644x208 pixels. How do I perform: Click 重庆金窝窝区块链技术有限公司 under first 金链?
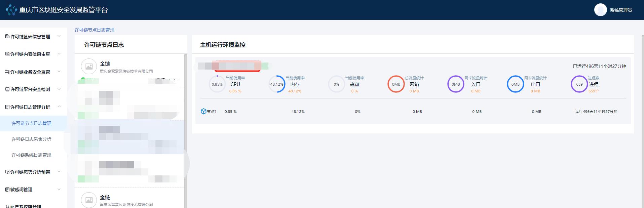126,71
